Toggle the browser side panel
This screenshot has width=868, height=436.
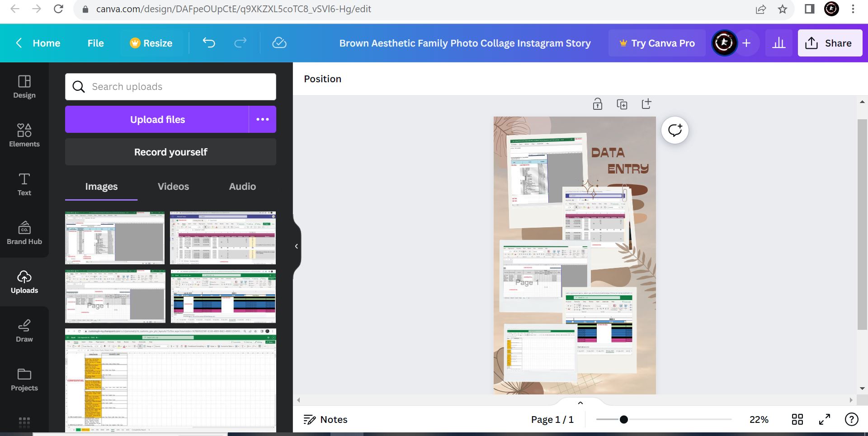(809, 9)
